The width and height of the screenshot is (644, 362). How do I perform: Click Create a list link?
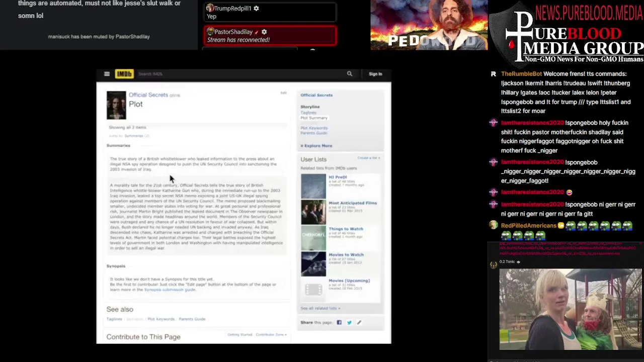pyautogui.click(x=369, y=158)
